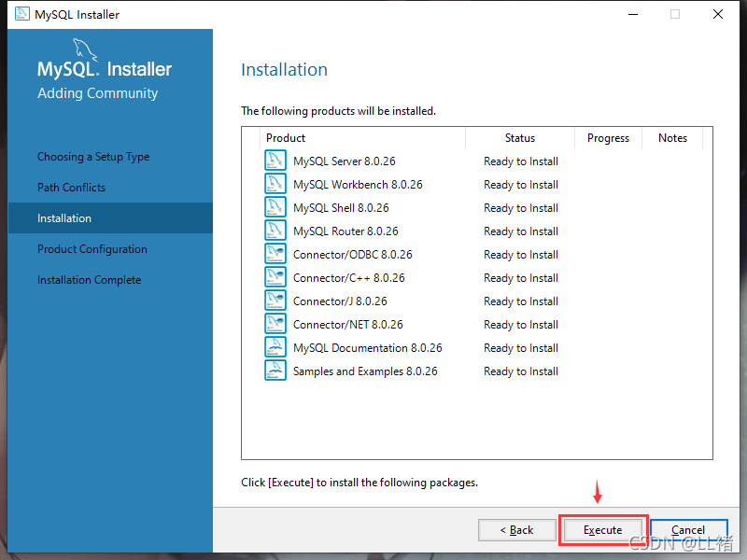Open the Product Configuration step
Image resolution: width=747 pixels, height=560 pixels.
[x=92, y=249]
